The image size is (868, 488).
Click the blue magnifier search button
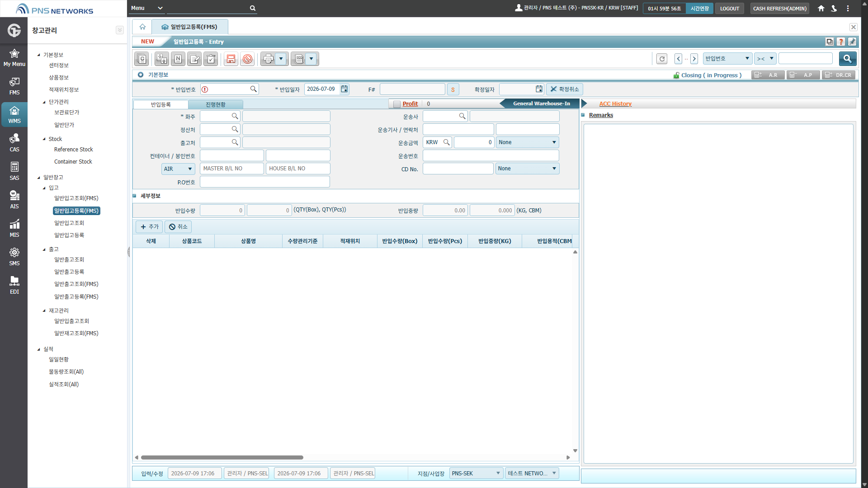[848, 58]
